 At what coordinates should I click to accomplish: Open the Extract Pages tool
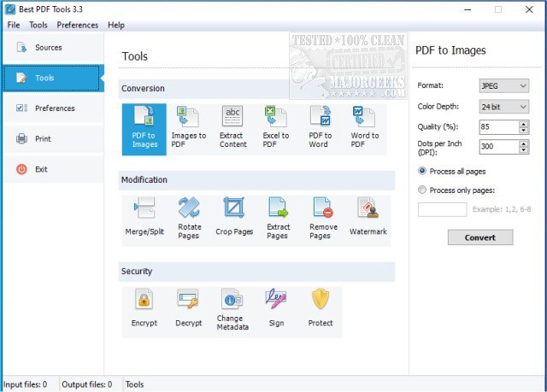(278, 221)
